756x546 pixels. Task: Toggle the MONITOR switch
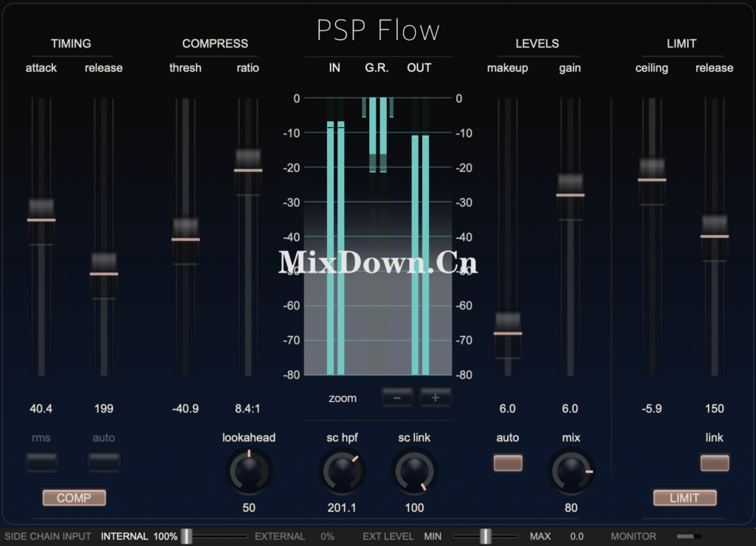click(x=689, y=536)
